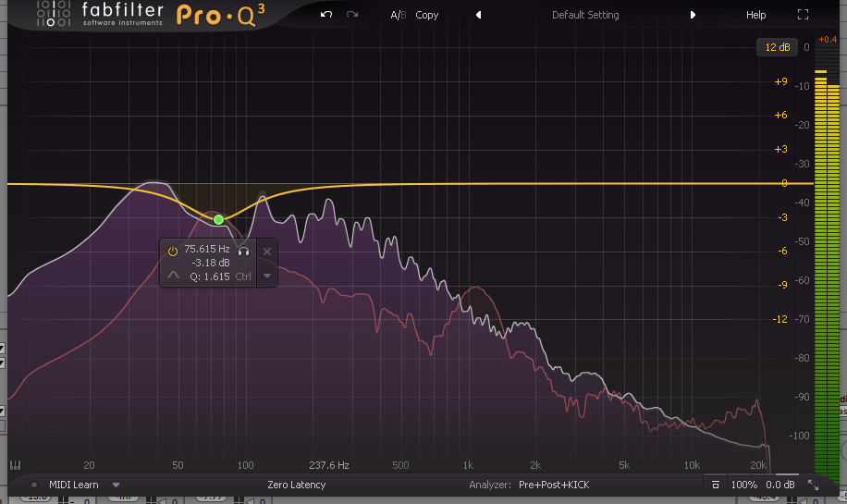
Task: Enter full screen mode
Action: click(x=803, y=15)
